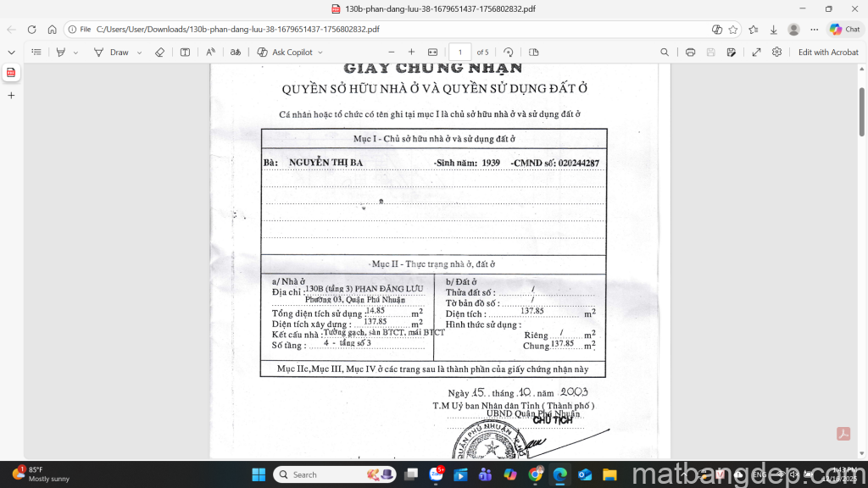
Task: Open the Copilot Chat button
Action: pos(844,29)
